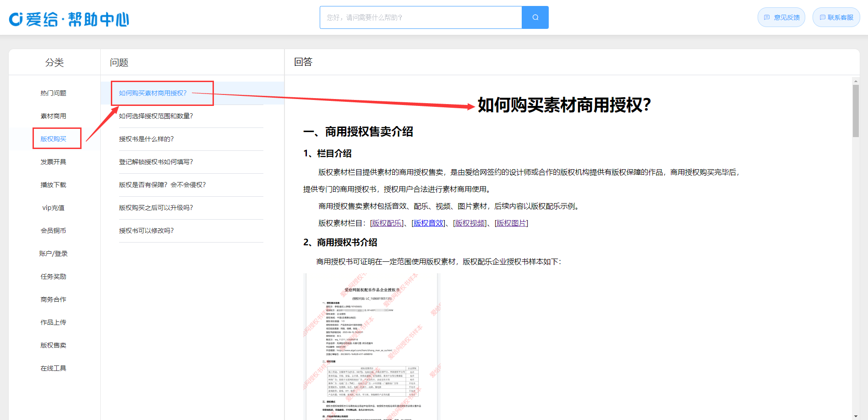This screenshot has height=420, width=868.
Task: Click the scrollbar up arrow
Action: pyautogui.click(x=856, y=81)
